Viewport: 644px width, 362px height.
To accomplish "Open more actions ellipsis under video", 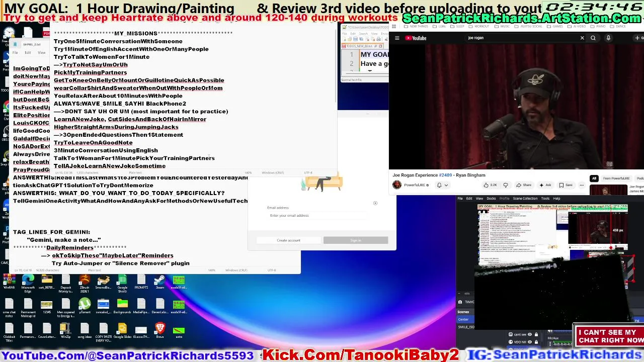I will tap(582, 185).
